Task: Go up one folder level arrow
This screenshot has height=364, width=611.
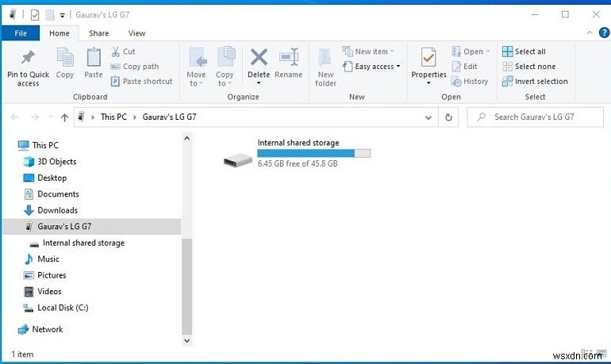Action: (x=65, y=117)
